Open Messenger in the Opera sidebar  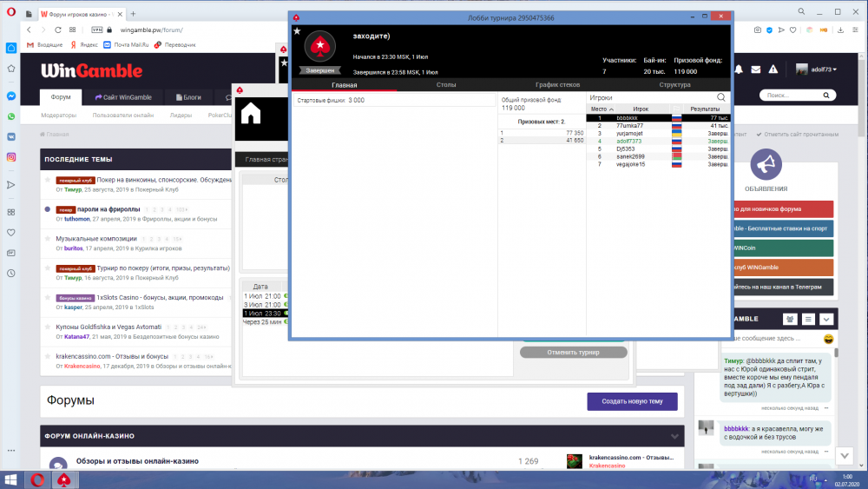[x=11, y=96]
